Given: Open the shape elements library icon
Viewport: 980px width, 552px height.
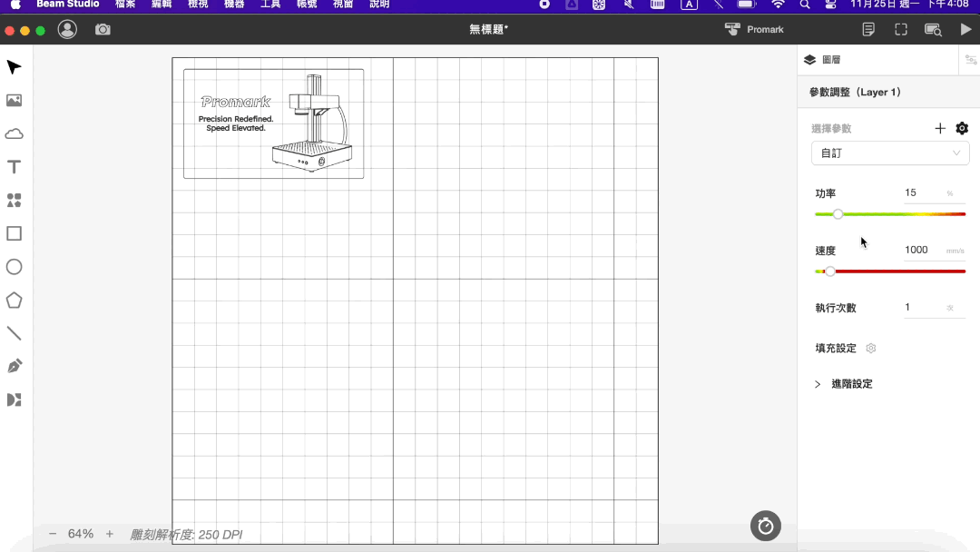Looking at the screenshot, I should click(x=14, y=200).
